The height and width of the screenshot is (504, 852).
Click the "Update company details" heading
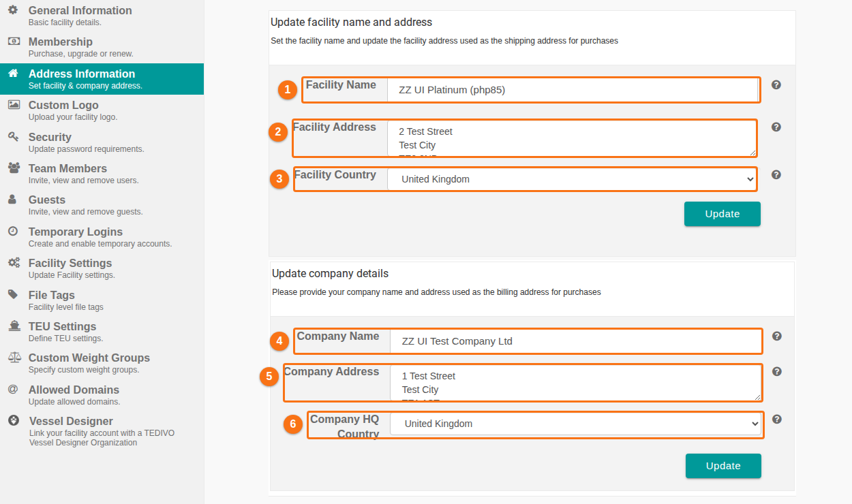330,274
